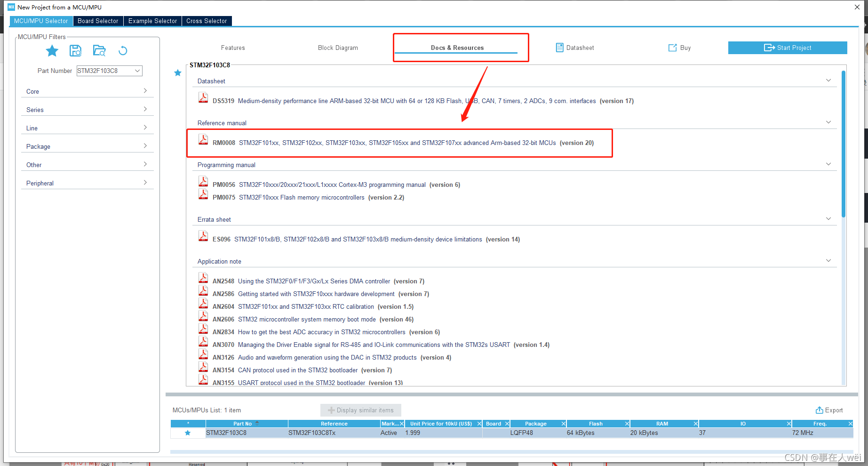Export the MCU list
This screenshot has width=868, height=466.
point(829,410)
